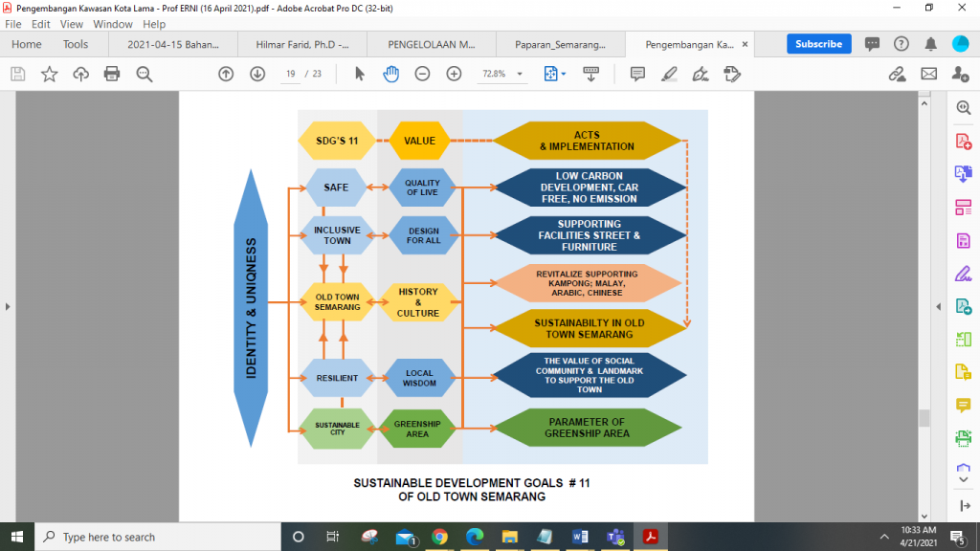Screen dimensions: 980x551
Task: Expand the left navigation pane
Action: 8,306
